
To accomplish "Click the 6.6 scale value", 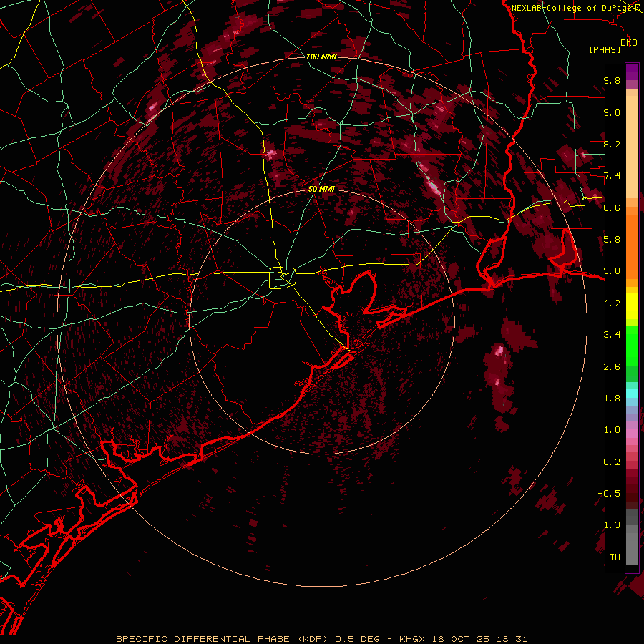I will click(x=612, y=208).
